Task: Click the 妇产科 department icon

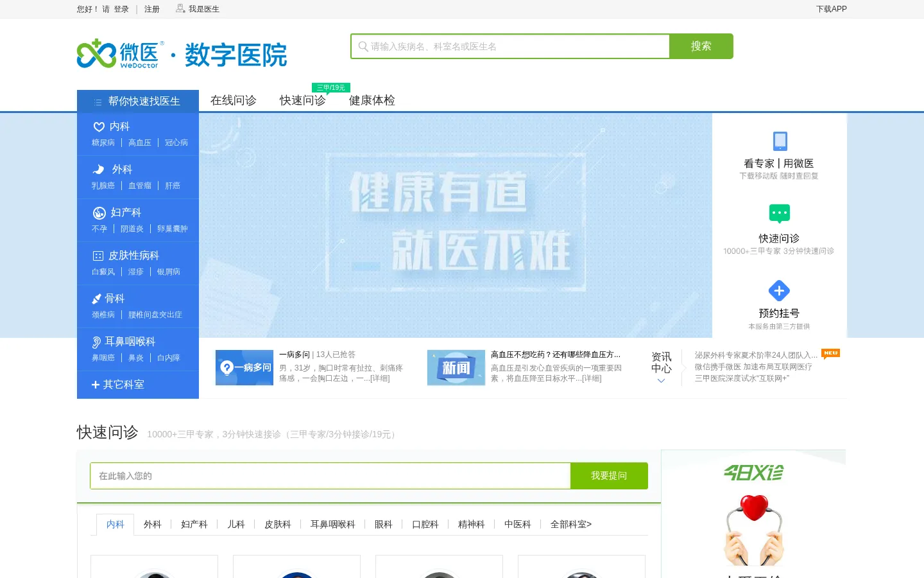Action: [x=99, y=213]
